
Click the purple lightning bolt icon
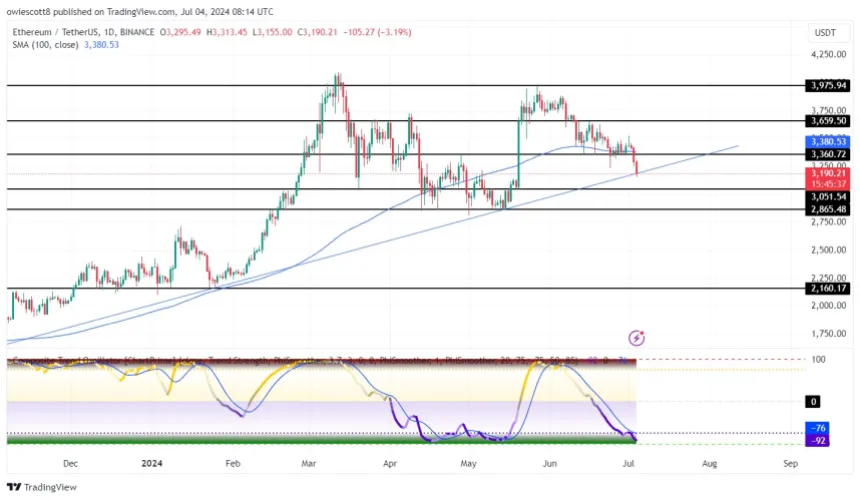(636, 338)
